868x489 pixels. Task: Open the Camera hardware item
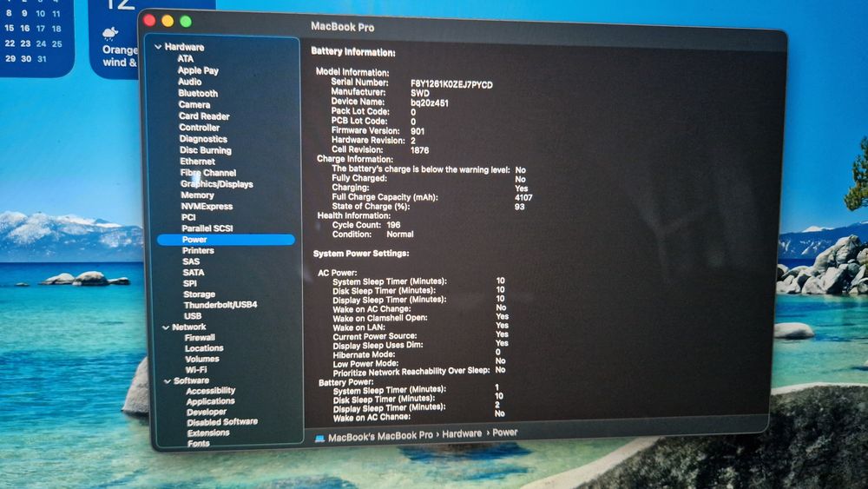coord(194,105)
